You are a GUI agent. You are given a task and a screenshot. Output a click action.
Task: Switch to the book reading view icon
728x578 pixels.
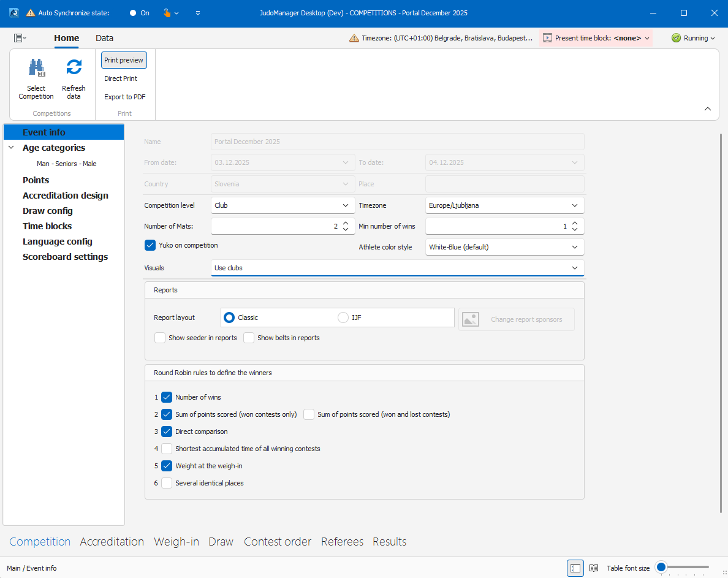coord(593,568)
